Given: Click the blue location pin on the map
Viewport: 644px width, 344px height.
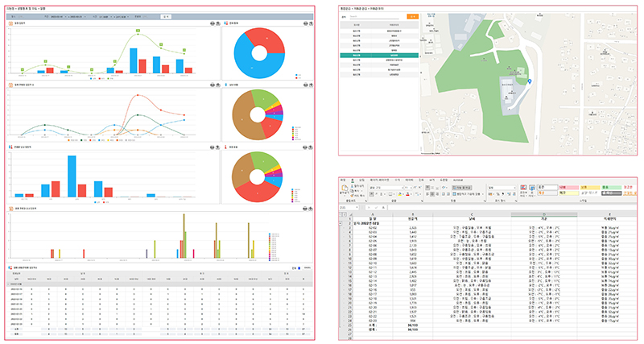Looking at the screenshot, I should 529,81.
